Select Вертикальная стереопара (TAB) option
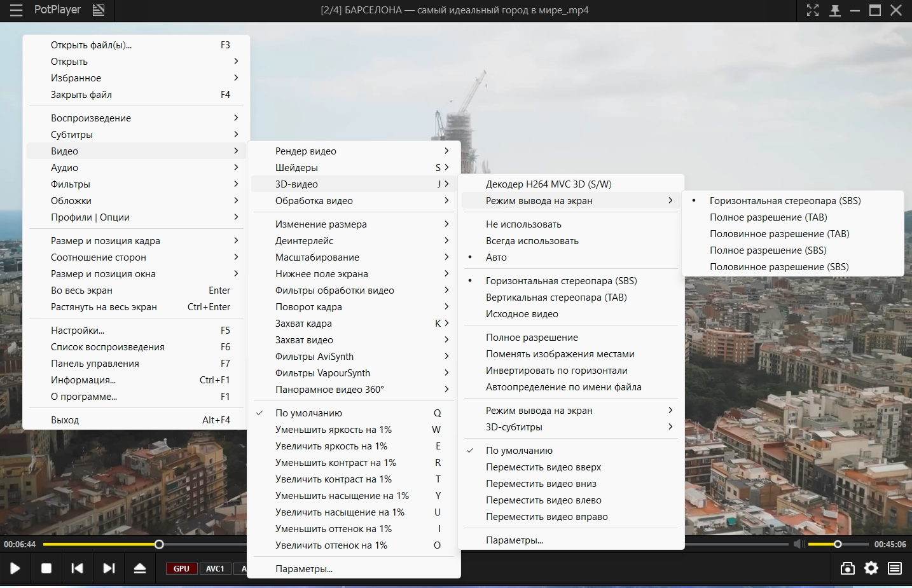The width and height of the screenshot is (912, 588). pos(571,297)
